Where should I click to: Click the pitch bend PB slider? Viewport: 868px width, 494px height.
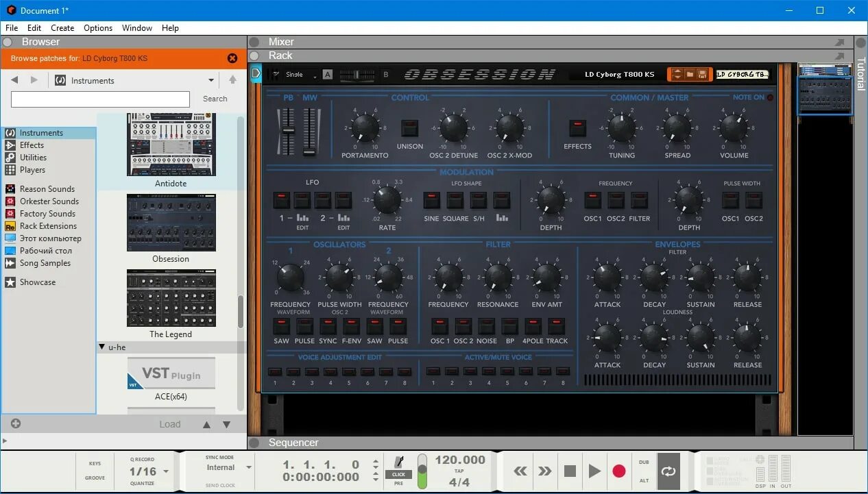click(288, 130)
